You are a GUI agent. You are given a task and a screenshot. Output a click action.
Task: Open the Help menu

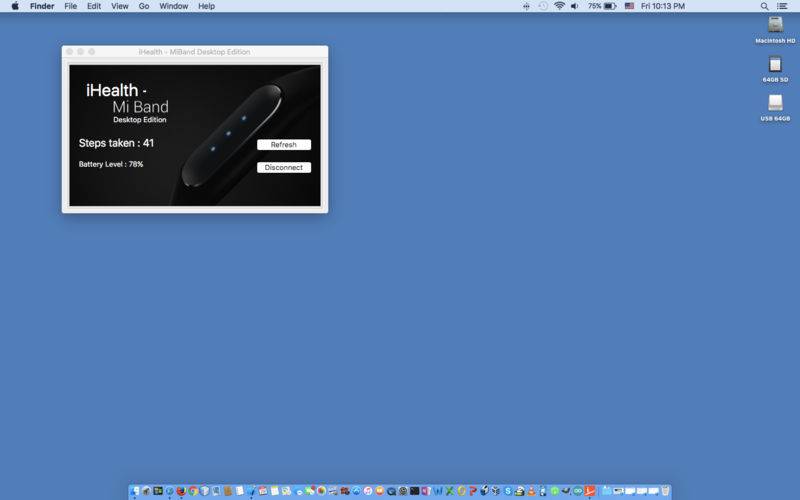click(206, 6)
